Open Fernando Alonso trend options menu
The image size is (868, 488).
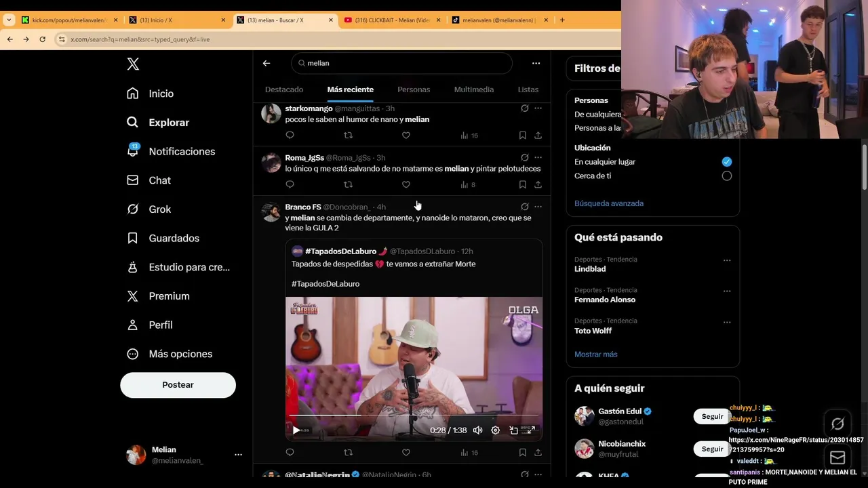[726, 291]
